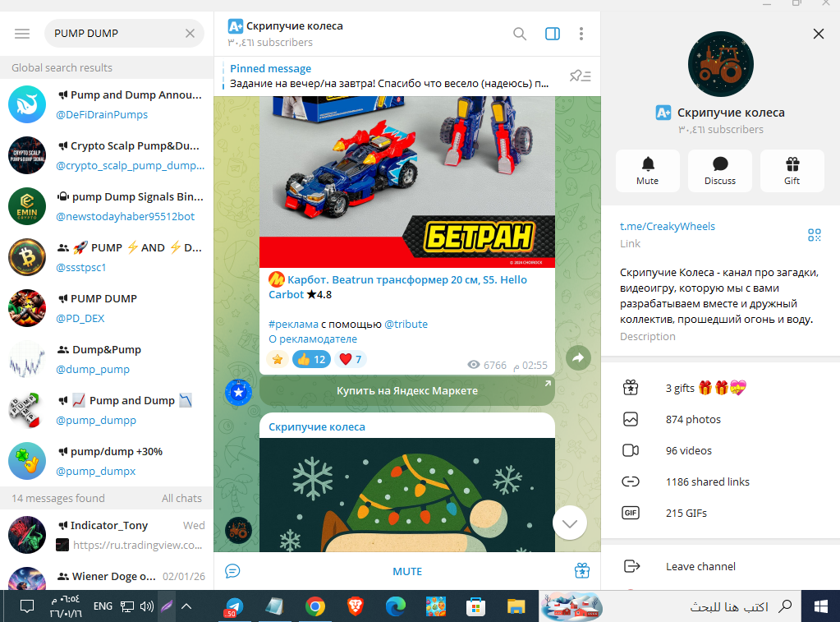This screenshot has width=840, height=622.
Task: Open the @ssstpsc1 group result
Action: (107, 257)
